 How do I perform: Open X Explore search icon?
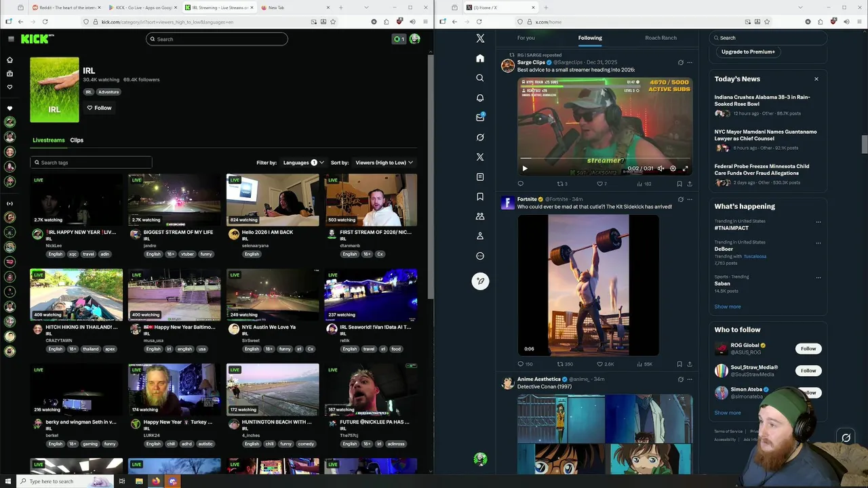tap(480, 78)
